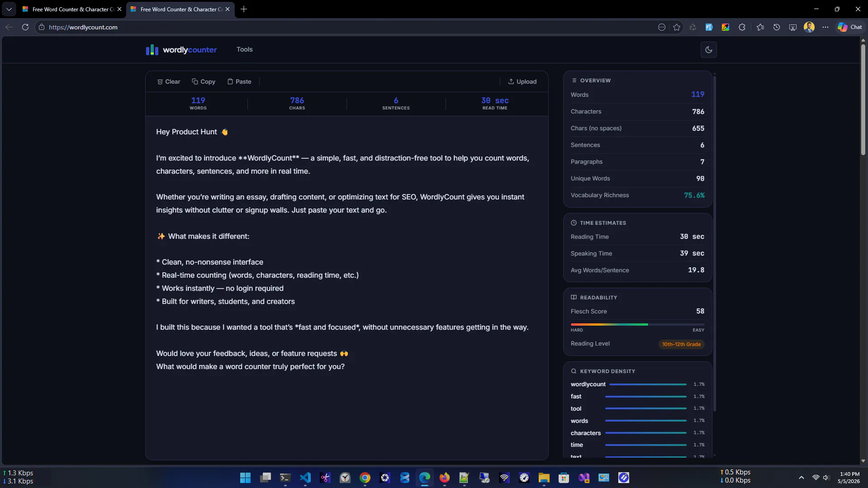Open Visual Studio from the taskbar
Image resolution: width=868 pixels, height=488 pixels.
[584, 478]
